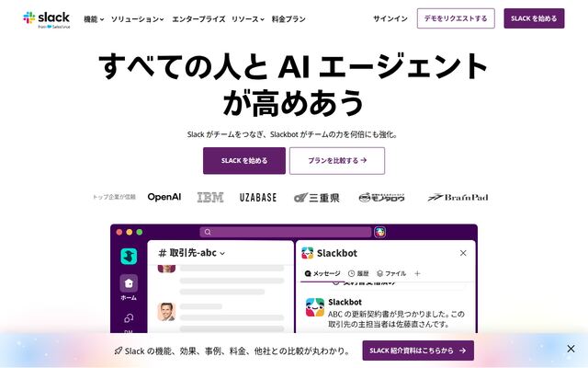Expand the ソリューション dropdown menu
Viewport: 588px width, 368px height.
pos(137,18)
